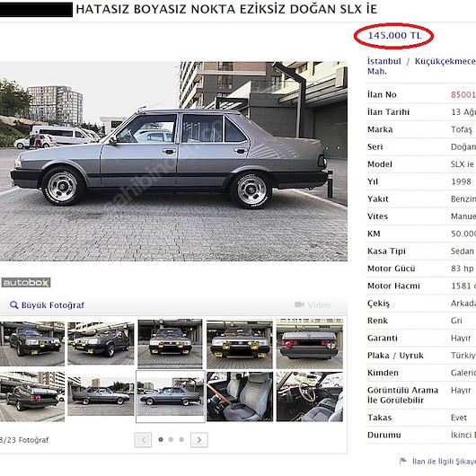Screen dimensions: 476x476
Task: Click the 145.000 TL price
Action: (x=394, y=36)
